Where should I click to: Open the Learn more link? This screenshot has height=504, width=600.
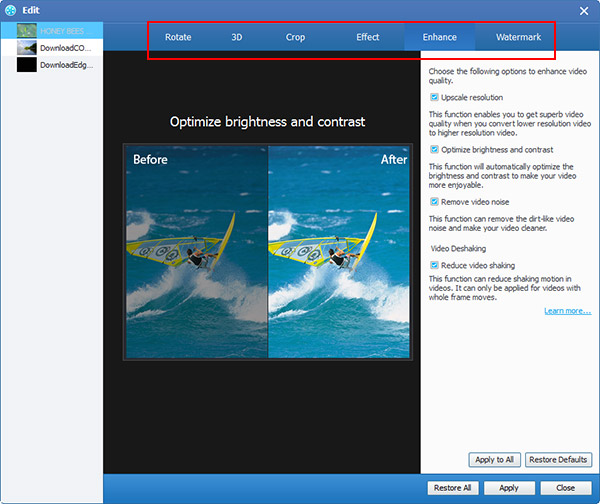click(x=567, y=311)
